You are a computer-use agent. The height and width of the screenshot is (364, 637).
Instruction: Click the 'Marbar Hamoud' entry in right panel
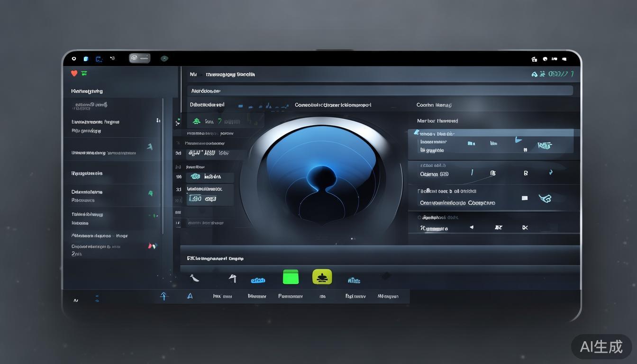(437, 121)
